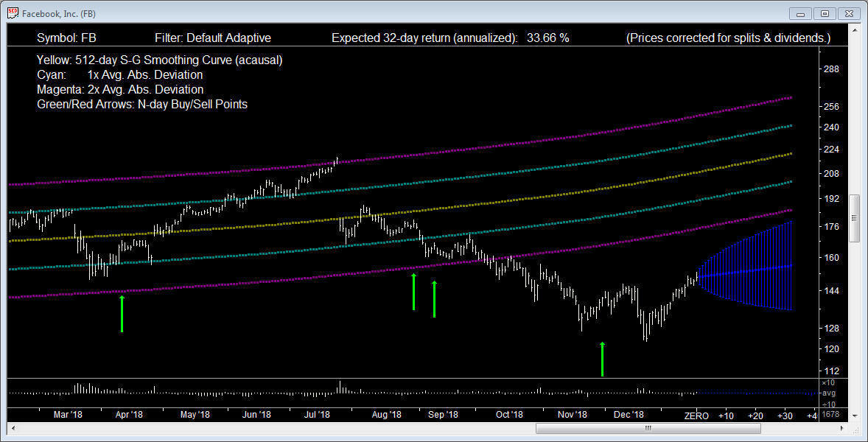Click the 224 price axis label
The width and height of the screenshot is (868, 442).
tap(831, 150)
